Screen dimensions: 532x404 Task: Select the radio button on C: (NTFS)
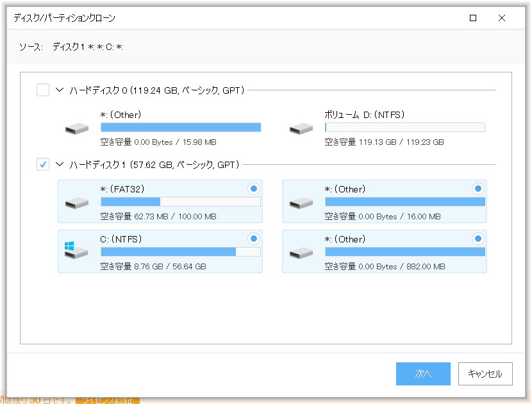pos(253,238)
